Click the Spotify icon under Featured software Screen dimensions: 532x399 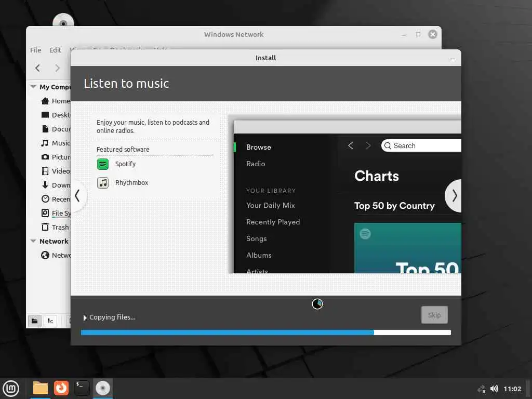103,164
